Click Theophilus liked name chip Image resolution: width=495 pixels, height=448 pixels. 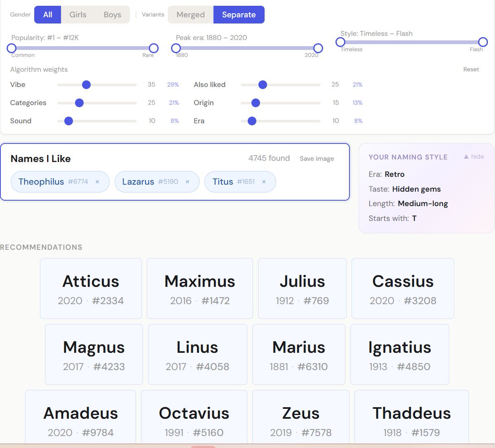[60, 182]
